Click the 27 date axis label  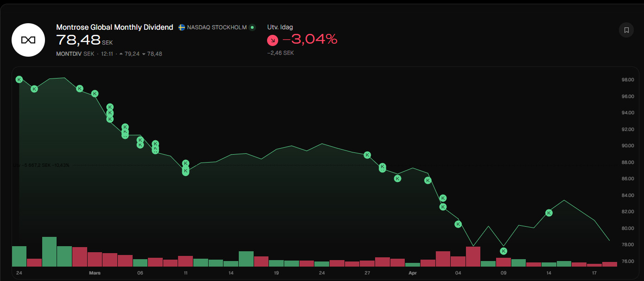click(367, 273)
